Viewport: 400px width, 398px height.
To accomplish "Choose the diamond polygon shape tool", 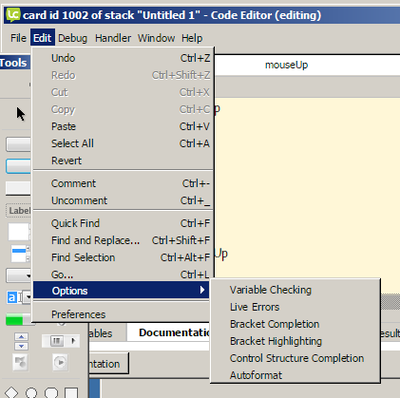I will pos(11,393).
